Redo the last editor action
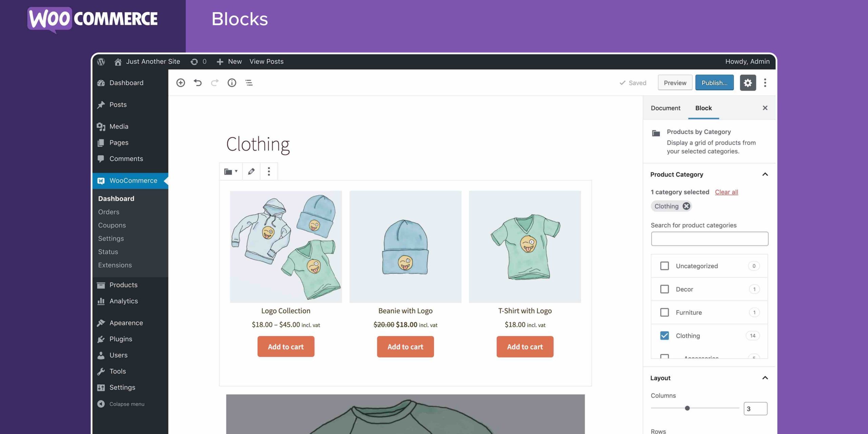Image resolution: width=868 pixels, height=434 pixels. click(215, 82)
